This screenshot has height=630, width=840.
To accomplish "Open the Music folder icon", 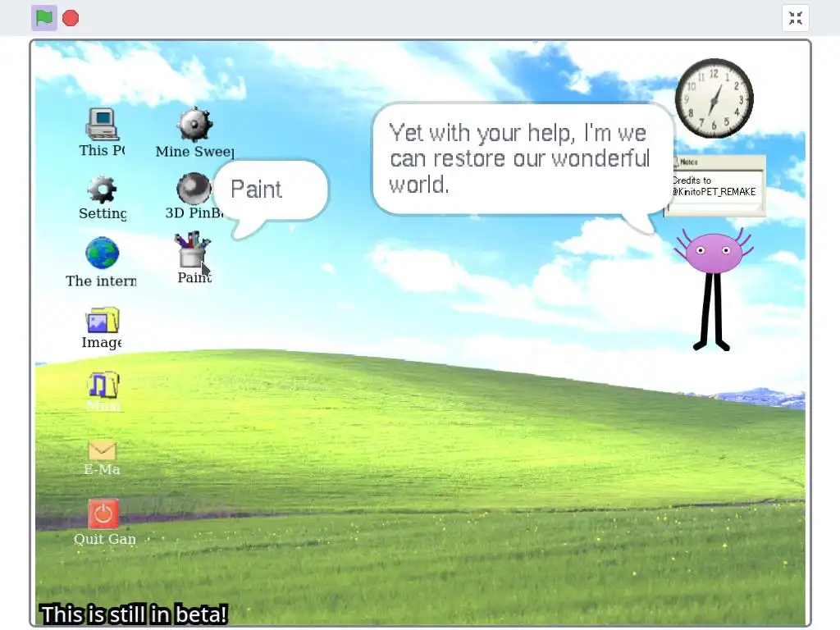I will pos(103,386).
